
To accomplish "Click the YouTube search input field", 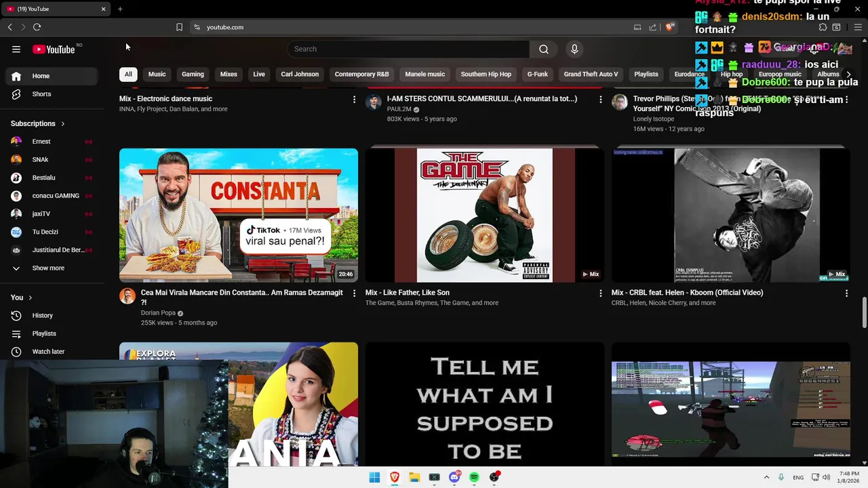I will pyautogui.click(x=408, y=49).
